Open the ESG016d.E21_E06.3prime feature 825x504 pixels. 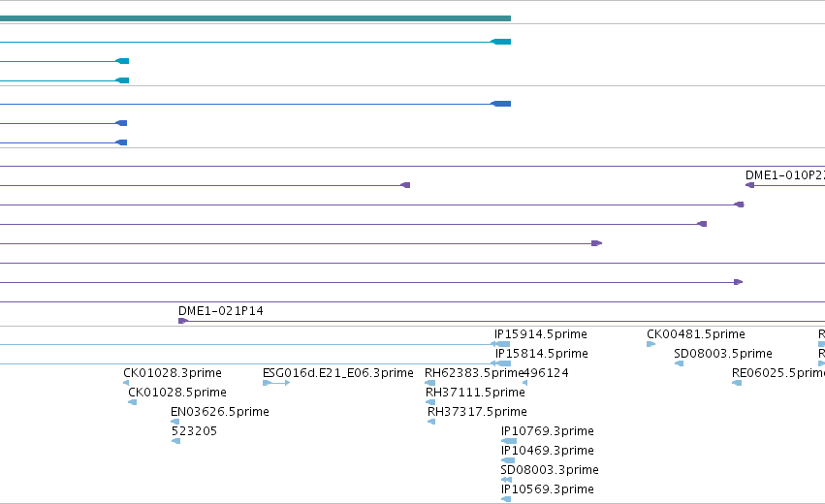click(x=337, y=373)
